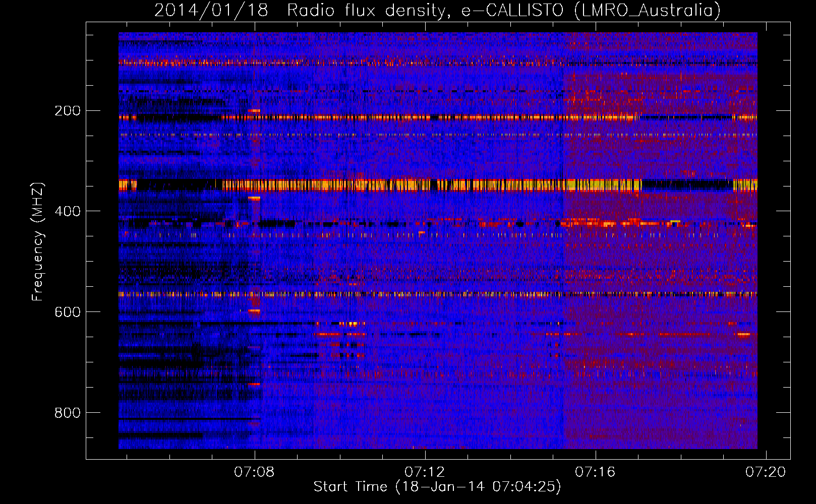Screen dimensions: 816x504
Task: Click the 07:08 time tick label
Action: pos(254,472)
